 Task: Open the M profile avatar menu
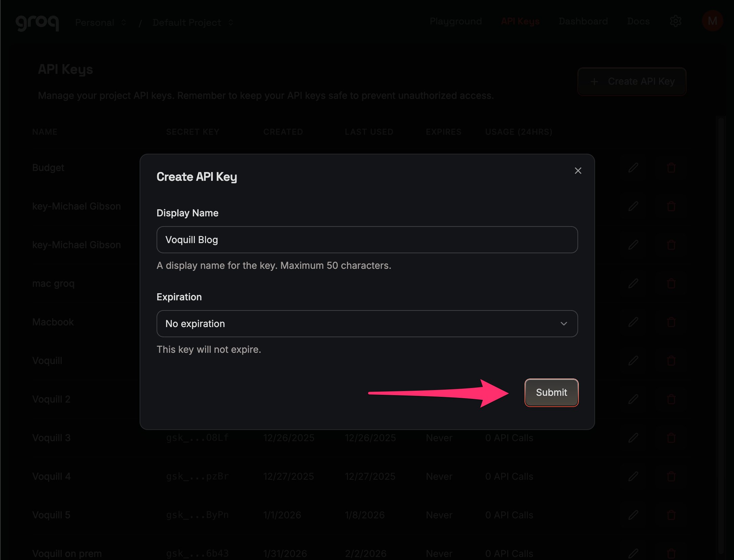tap(712, 21)
